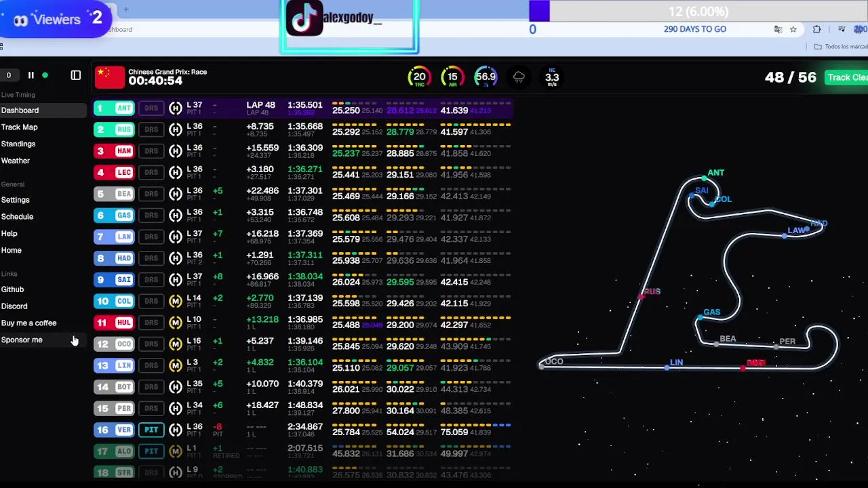Click the Track Clear status badge
This screenshot has width=868, height=488.
(846, 77)
